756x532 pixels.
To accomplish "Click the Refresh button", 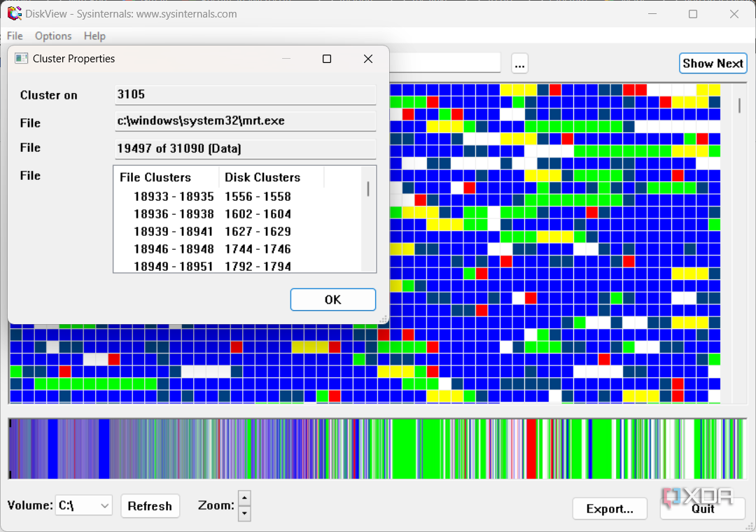I will [x=150, y=506].
